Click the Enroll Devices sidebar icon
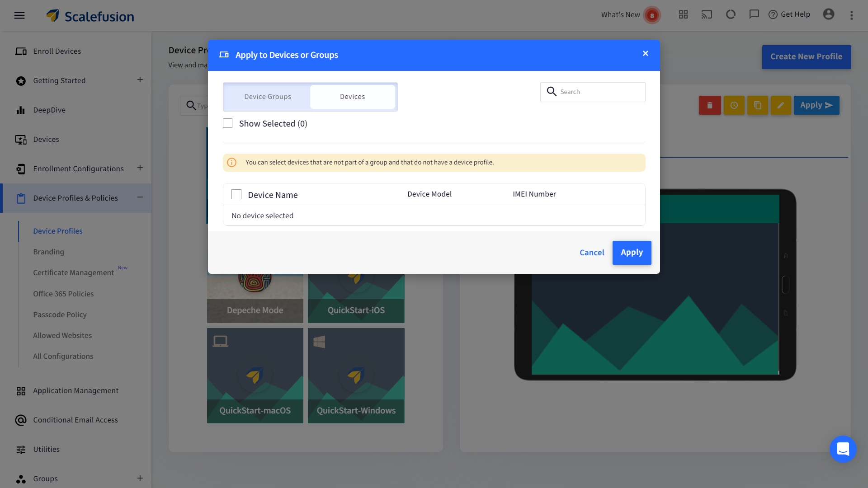The image size is (868, 488). (x=21, y=52)
